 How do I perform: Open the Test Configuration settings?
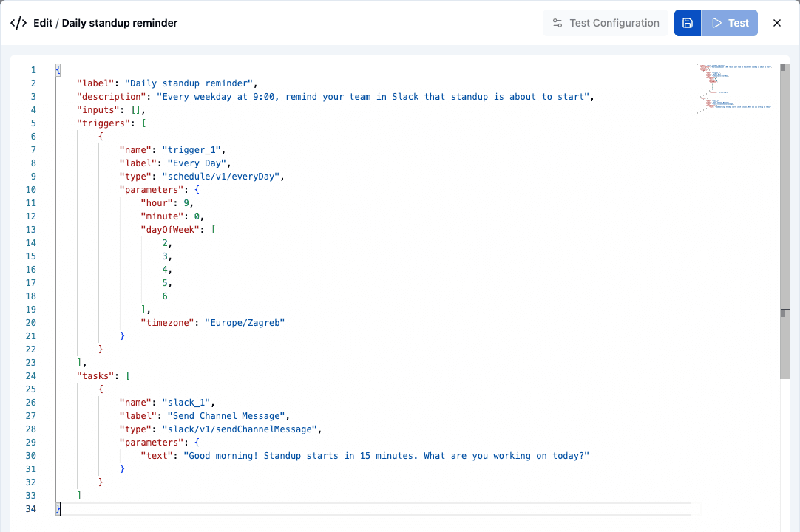pos(606,23)
